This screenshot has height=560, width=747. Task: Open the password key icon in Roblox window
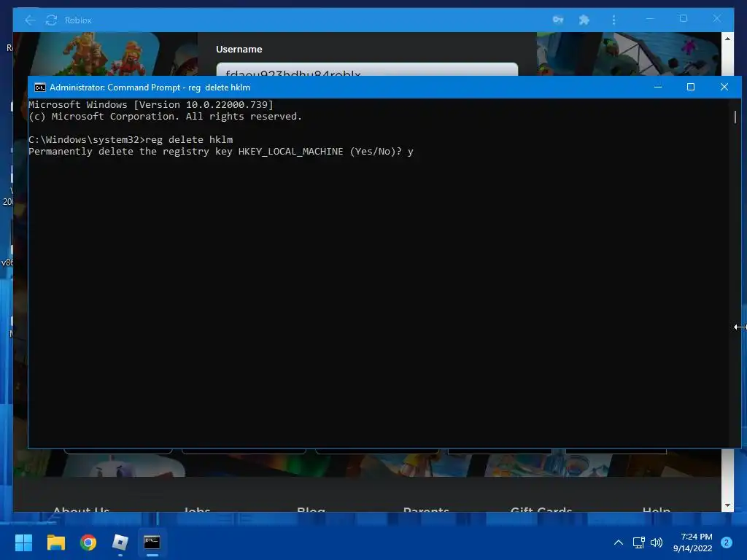pyautogui.click(x=558, y=20)
